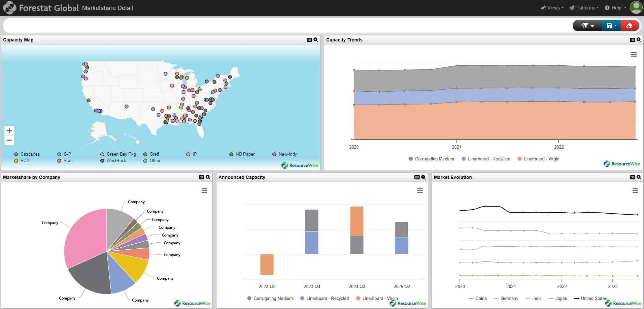Toggle United States series in Market Evolution legend

590,299
